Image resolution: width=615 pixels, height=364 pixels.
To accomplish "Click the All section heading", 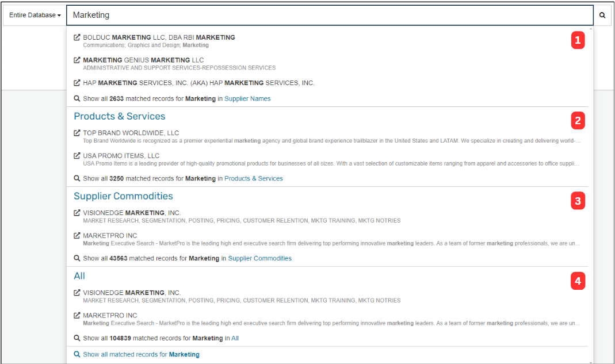I will coord(79,276).
